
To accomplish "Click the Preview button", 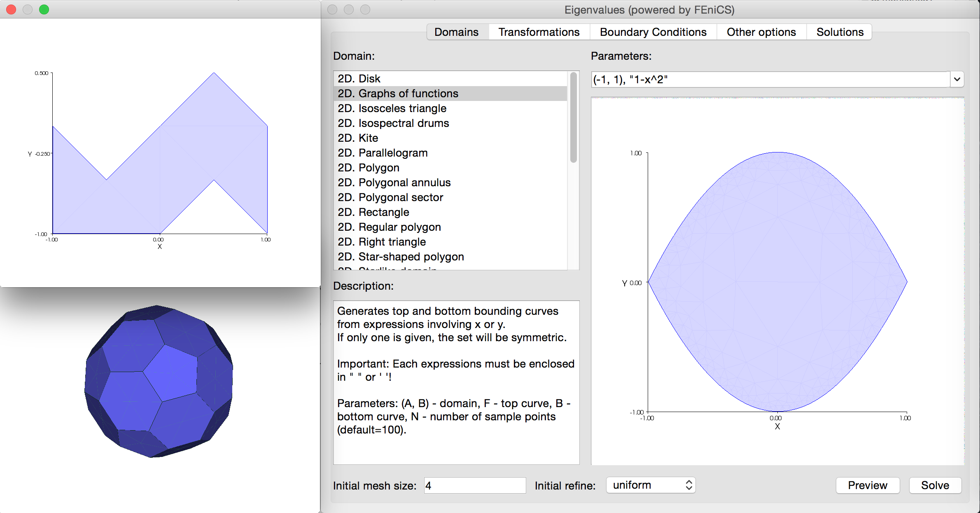I will pos(867,485).
